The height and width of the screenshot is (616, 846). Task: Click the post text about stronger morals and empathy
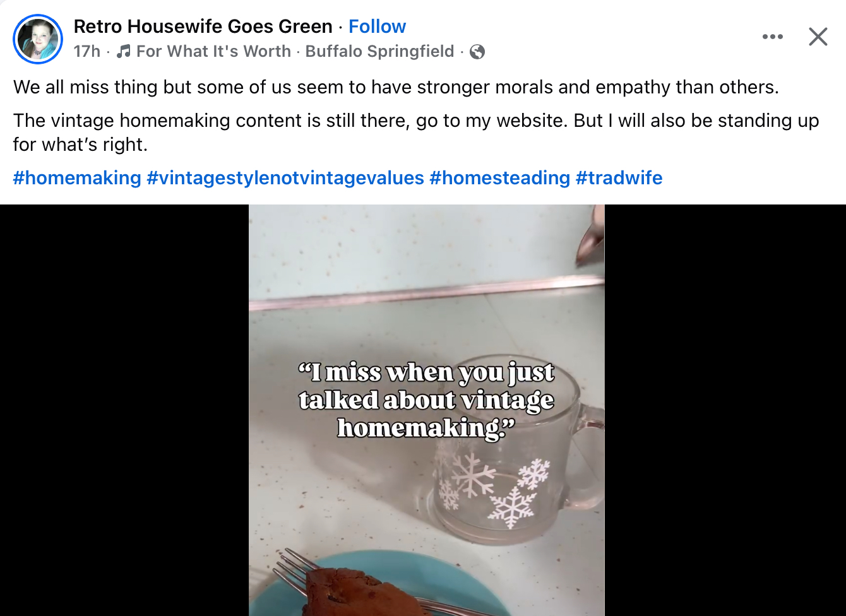[396, 87]
